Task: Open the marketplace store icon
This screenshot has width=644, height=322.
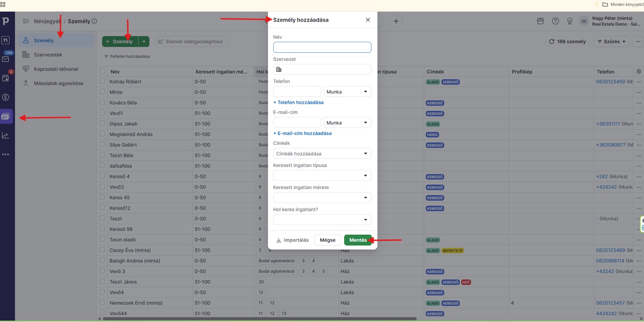Action: pos(541,21)
